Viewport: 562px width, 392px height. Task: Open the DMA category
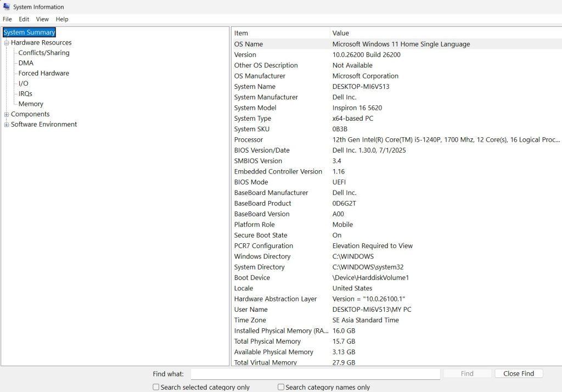click(26, 63)
